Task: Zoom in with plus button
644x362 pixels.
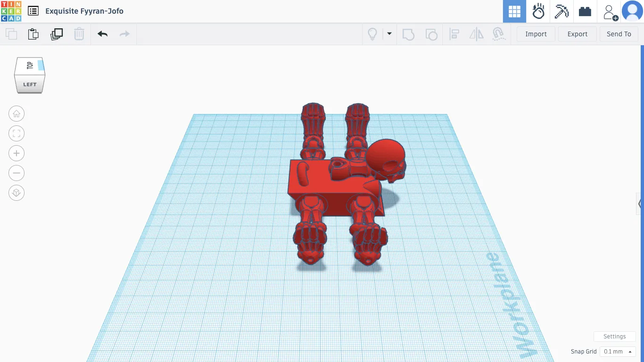Action: click(x=17, y=153)
